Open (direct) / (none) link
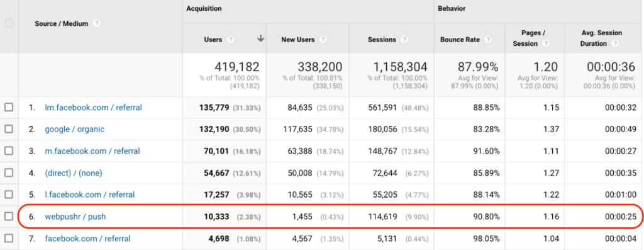644x250 pixels. [x=74, y=173]
